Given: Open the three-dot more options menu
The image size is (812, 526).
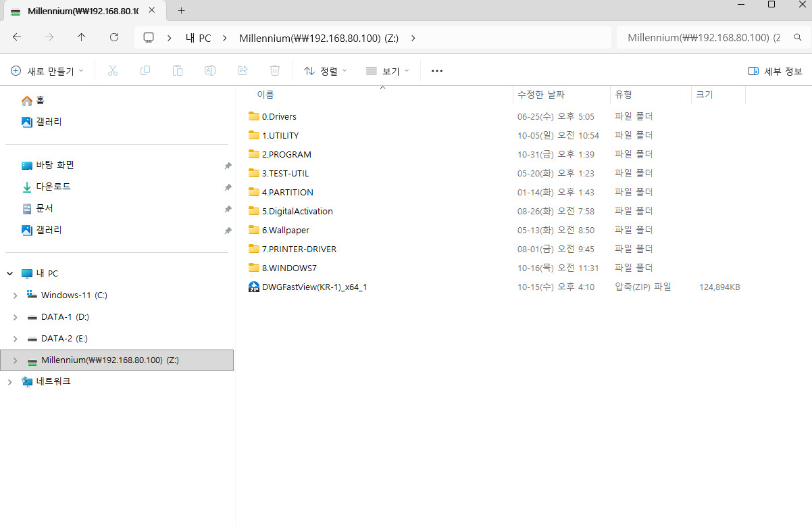Looking at the screenshot, I should pos(436,71).
